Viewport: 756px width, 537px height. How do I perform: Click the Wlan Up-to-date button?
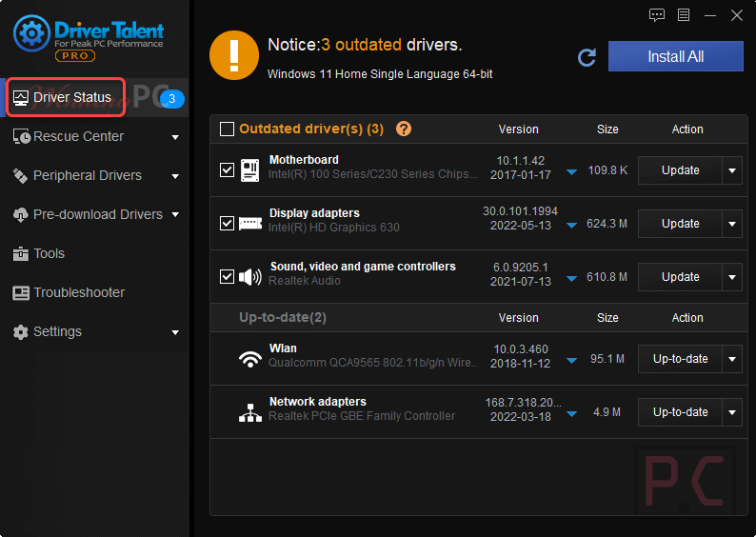click(680, 359)
